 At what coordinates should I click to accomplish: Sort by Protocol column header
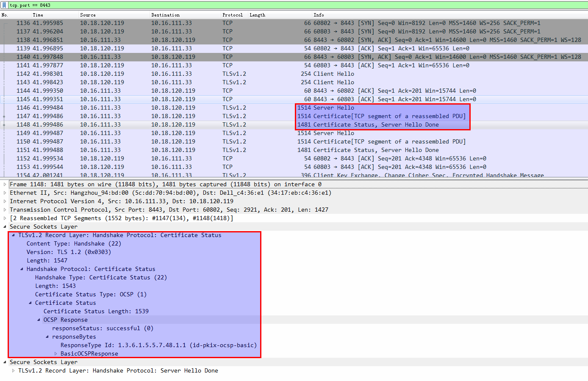coord(235,15)
